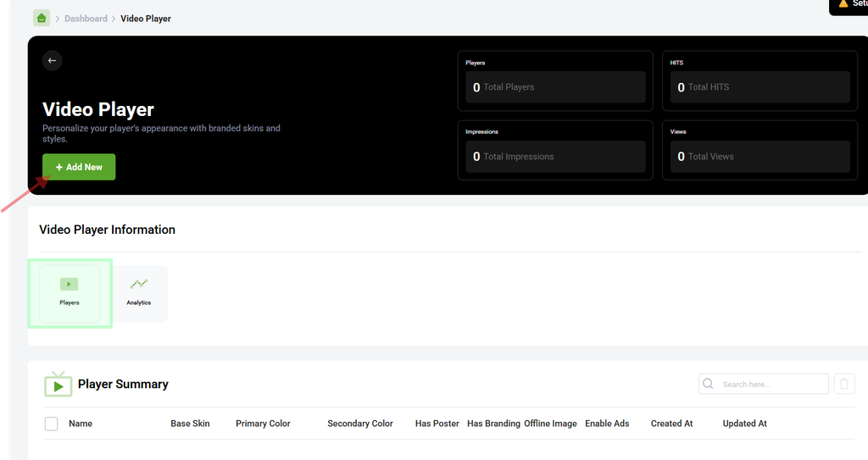Click the warning triangle icon in the top-right corner
Screen dimensions: 868x460
tap(843, 3)
